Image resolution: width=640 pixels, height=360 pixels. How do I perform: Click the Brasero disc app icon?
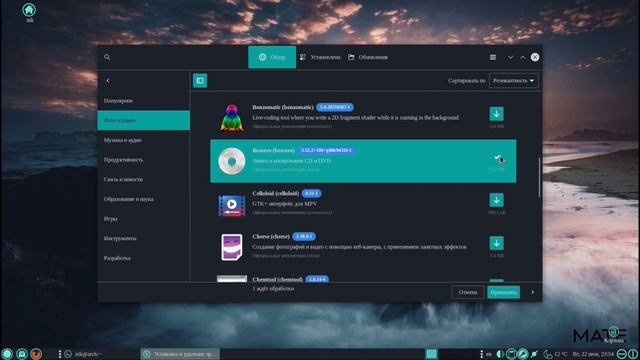click(231, 161)
